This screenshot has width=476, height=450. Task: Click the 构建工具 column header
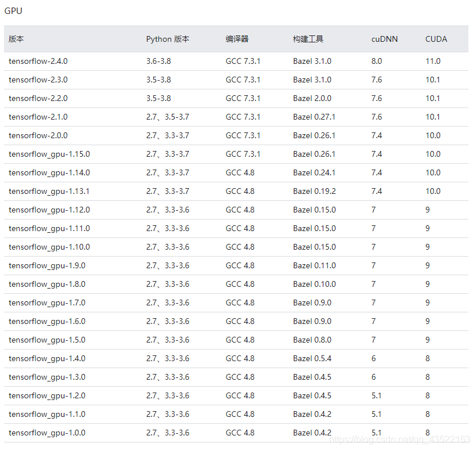(308, 39)
